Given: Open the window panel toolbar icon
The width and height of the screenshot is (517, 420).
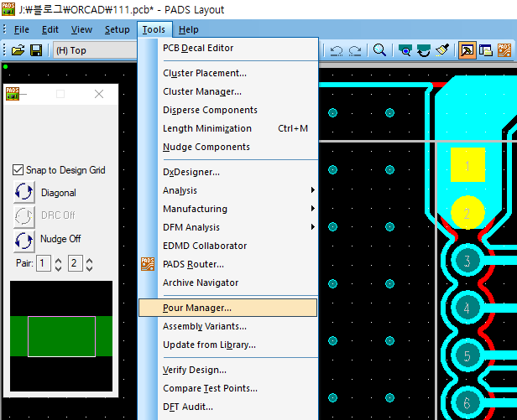Looking at the screenshot, I should click(486, 50).
